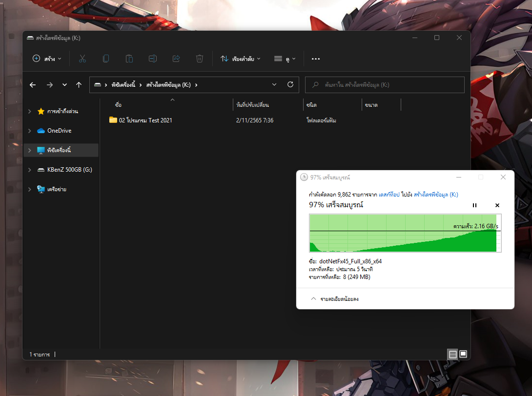Click the Rename icon in toolbar
Screen dimensions: 532x396
pos(153,59)
